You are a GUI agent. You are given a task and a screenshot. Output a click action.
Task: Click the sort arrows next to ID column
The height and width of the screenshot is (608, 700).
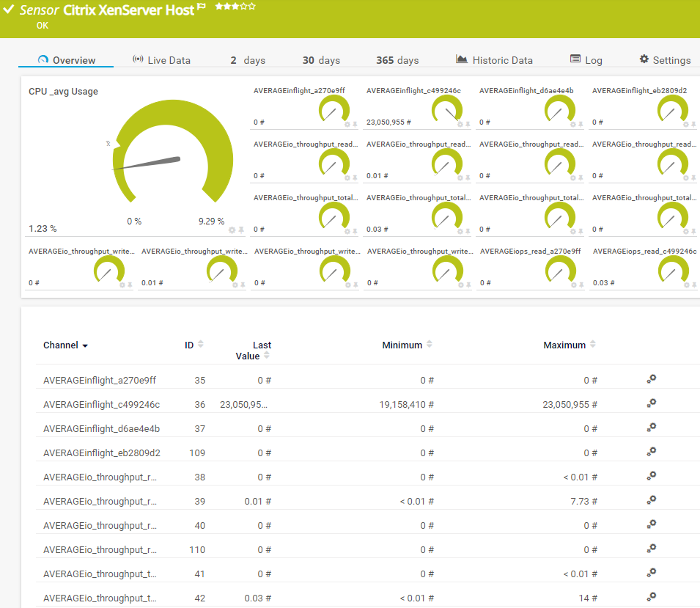coord(201,345)
